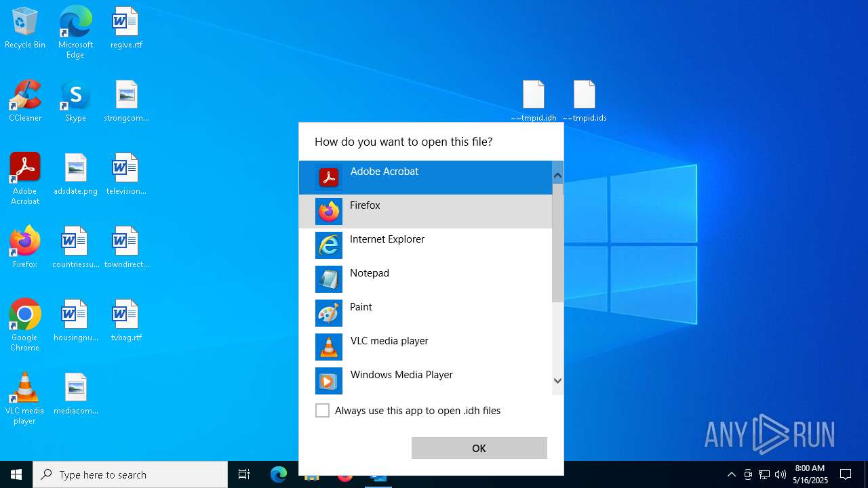Pick Internet Explorer from the list

[x=425, y=245]
